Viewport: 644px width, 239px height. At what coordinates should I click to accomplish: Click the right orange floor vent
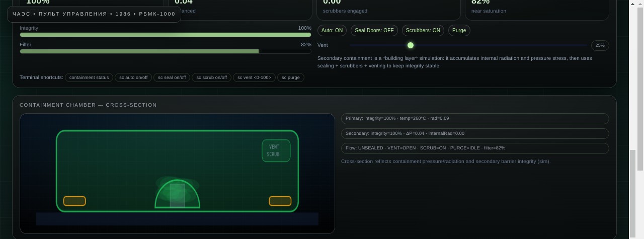(280, 201)
